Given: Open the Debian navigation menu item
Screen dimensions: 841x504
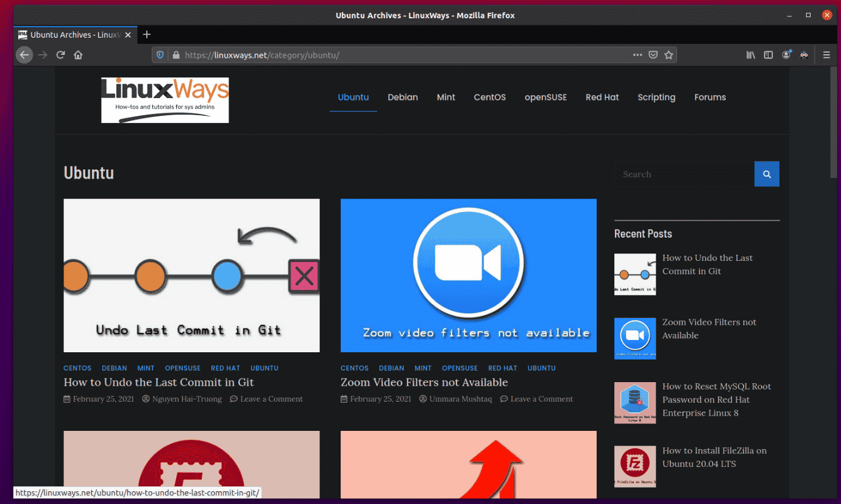Looking at the screenshot, I should point(403,97).
